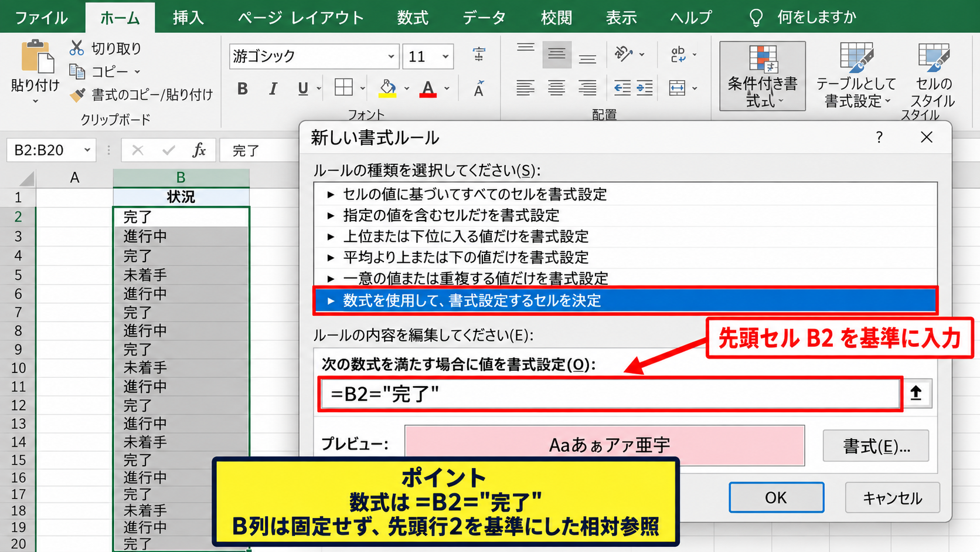Open dialog help question mark

point(879,137)
